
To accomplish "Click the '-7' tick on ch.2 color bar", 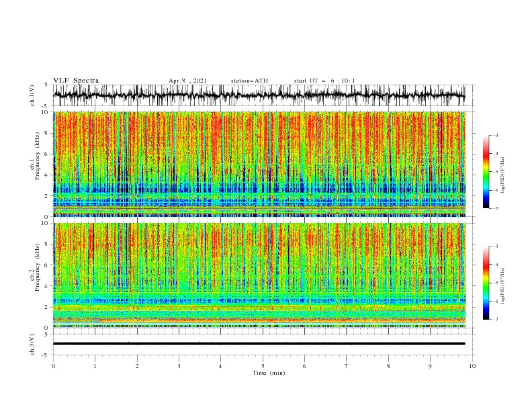I will click(x=496, y=320).
